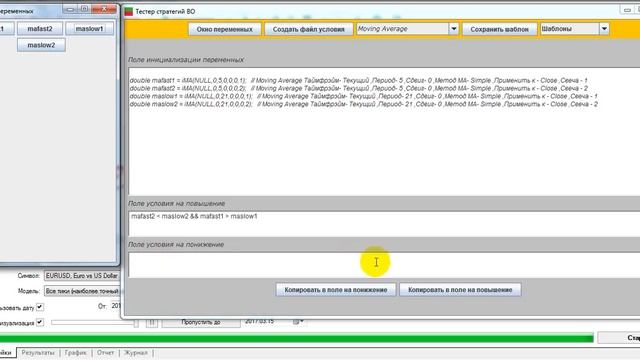Click the mafast2 < maslow2 condition field
The height and width of the screenshot is (360, 640).
click(384, 224)
